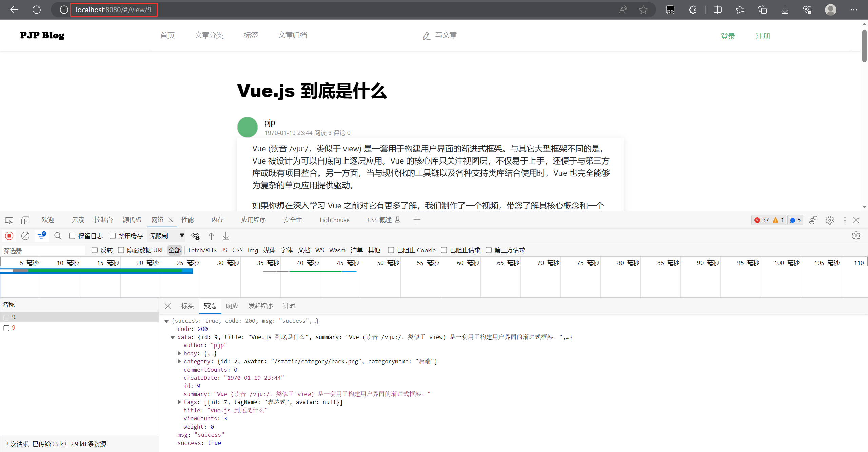
Task: Open the 登录 link
Action: [x=728, y=36]
